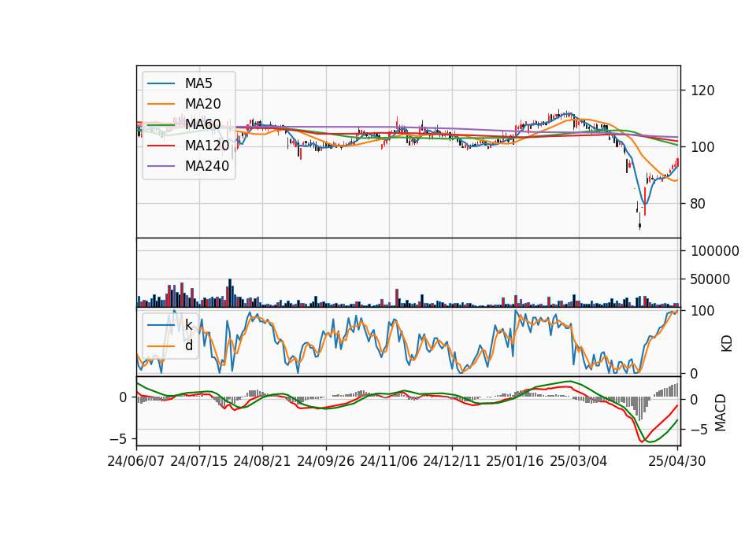Click the 100000 volume axis label
Image resolution: width=756 pixels, height=543 pixels.
[715, 251]
